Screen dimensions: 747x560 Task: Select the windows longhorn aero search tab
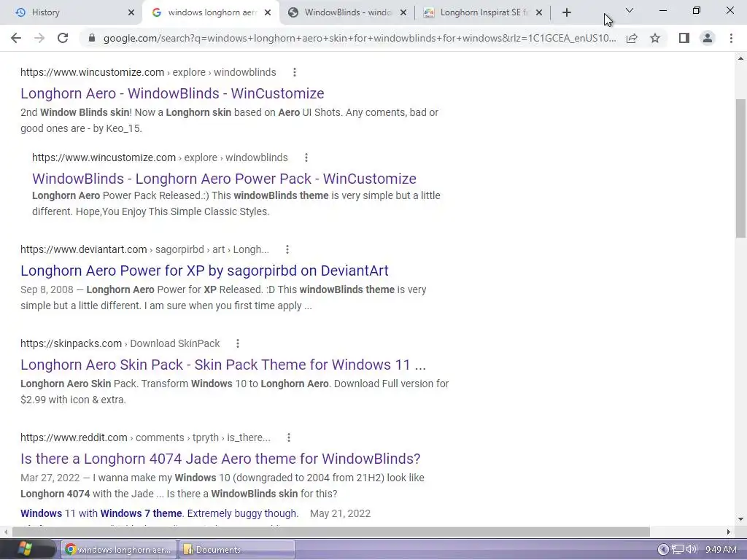coord(211,12)
